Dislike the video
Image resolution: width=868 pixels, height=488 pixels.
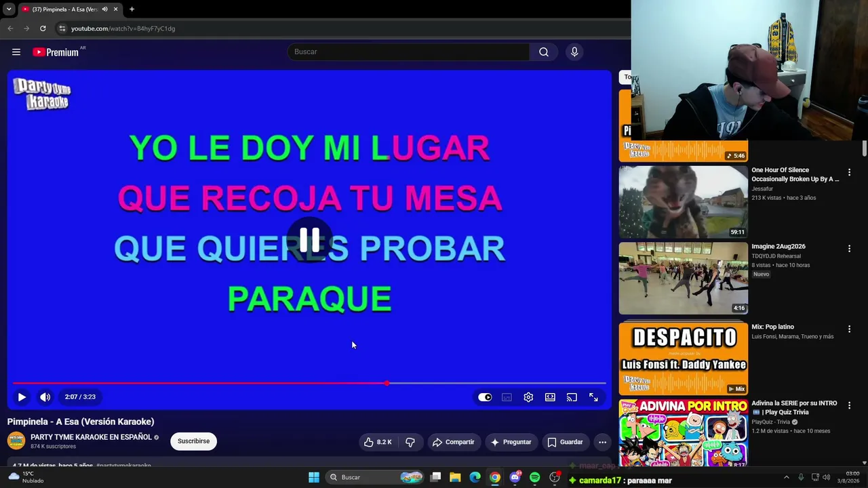[410, 442]
